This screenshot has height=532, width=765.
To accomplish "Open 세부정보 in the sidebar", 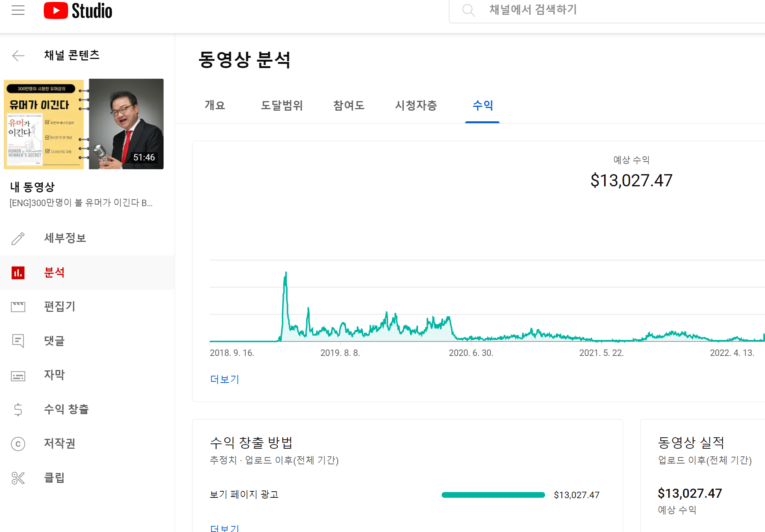I will [87, 238].
